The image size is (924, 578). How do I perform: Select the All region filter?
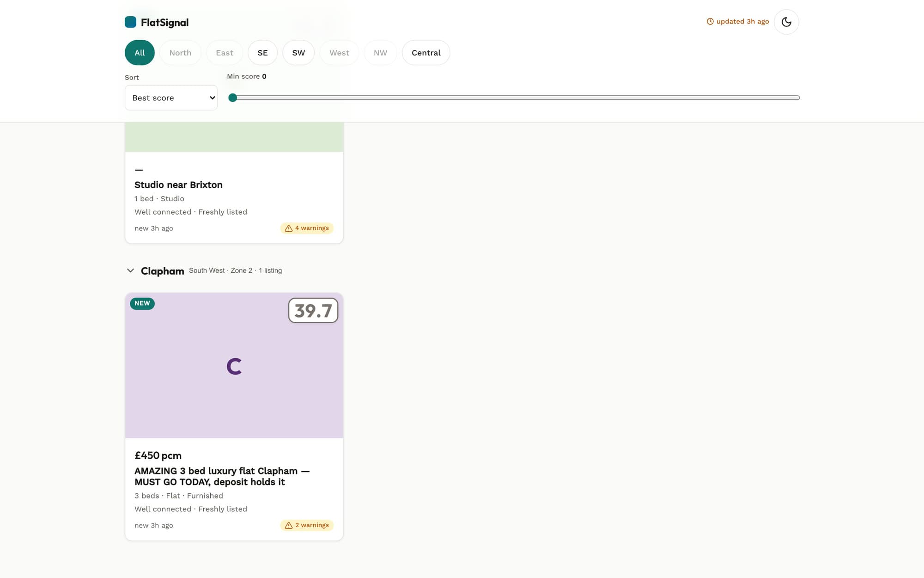(x=140, y=53)
